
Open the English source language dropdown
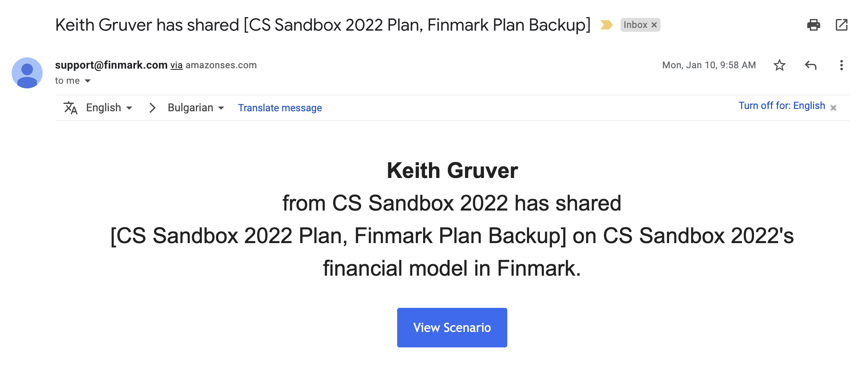coord(109,108)
